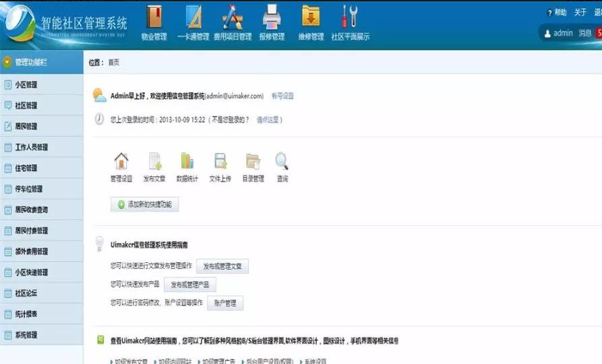Open 报修管理 printer icon
This screenshot has width=602, height=364.
(x=272, y=16)
